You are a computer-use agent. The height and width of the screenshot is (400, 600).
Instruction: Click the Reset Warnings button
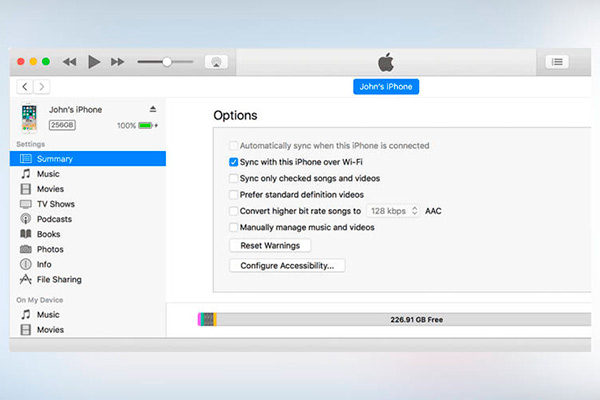click(x=270, y=246)
